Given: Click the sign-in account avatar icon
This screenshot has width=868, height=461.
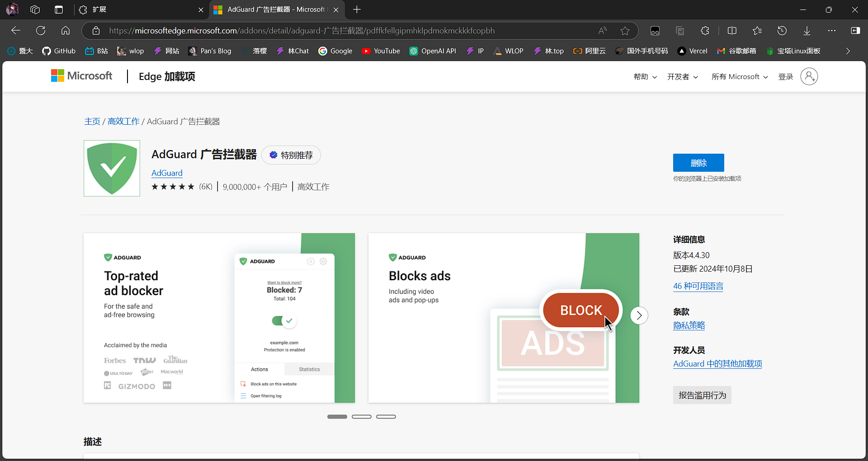Looking at the screenshot, I should tap(809, 76).
